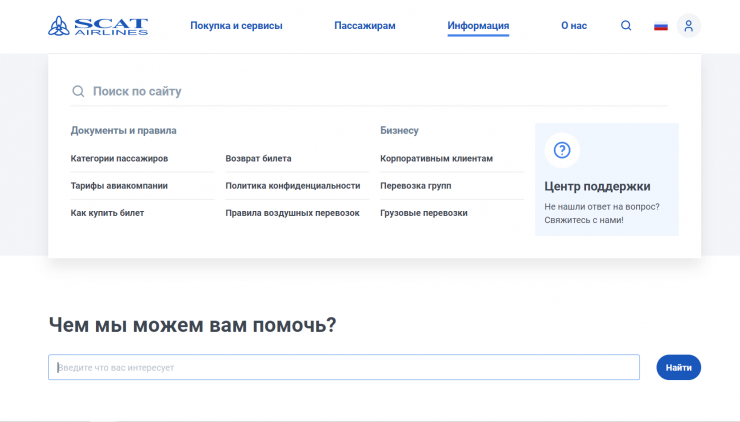Screen dimensions: 740x422
Task: Click the question mark support icon
Action: pyautogui.click(x=562, y=151)
